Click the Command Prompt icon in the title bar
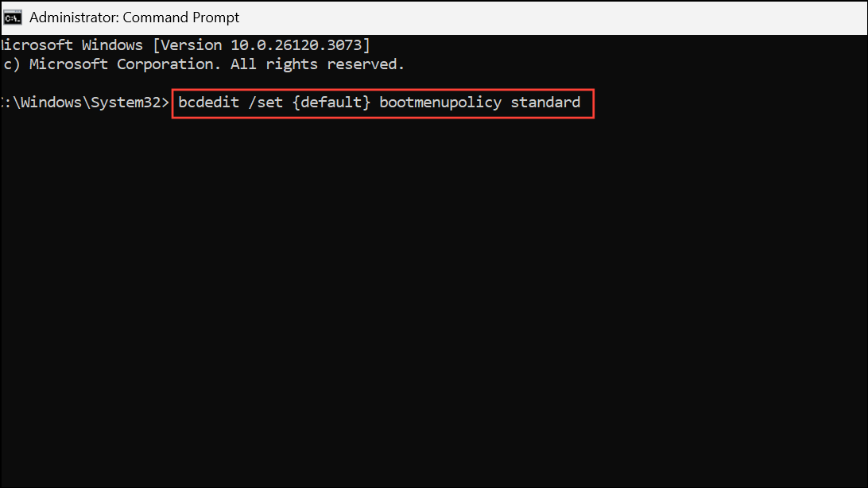Image resolution: width=868 pixels, height=488 pixels. 12,16
